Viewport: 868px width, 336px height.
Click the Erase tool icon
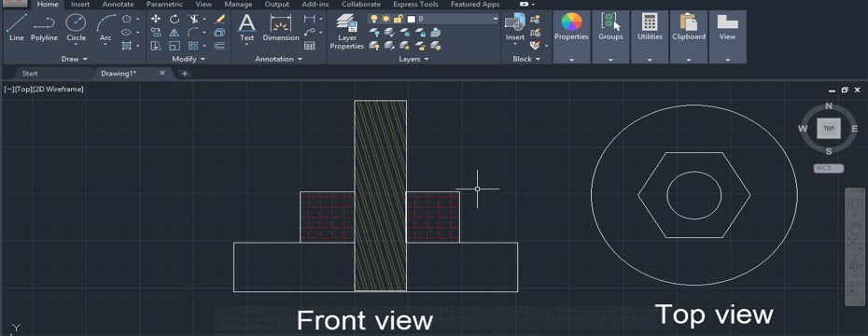(x=219, y=19)
